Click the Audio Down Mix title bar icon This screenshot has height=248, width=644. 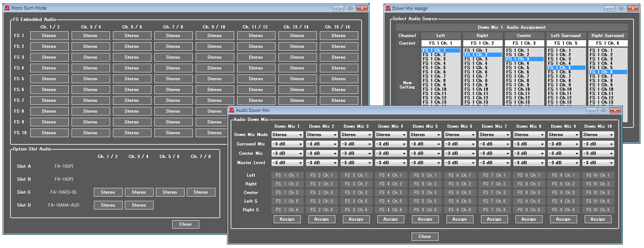[232, 110]
